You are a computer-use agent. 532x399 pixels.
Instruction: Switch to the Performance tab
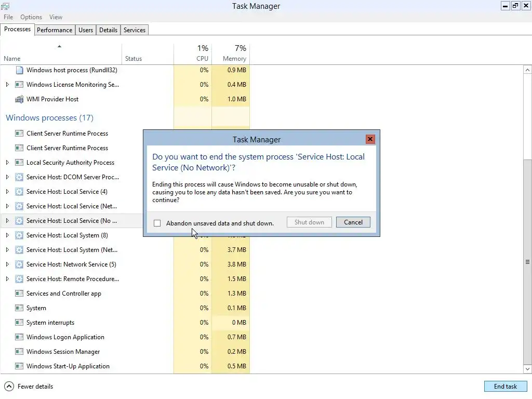55,30
